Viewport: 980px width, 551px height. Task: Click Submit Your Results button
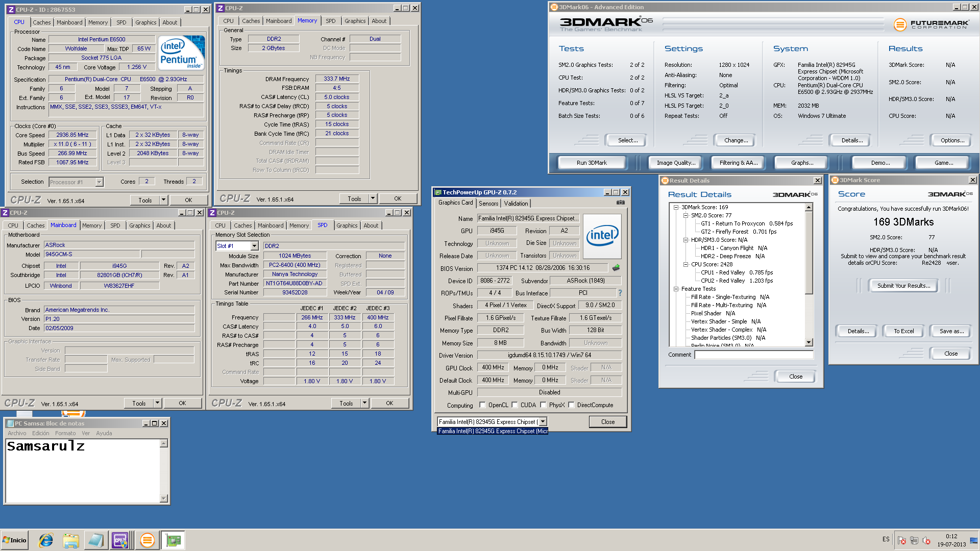[x=903, y=286]
